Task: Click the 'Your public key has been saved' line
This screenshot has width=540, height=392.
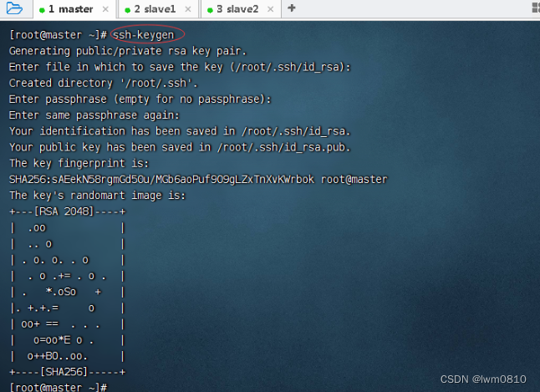Action: click(x=180, y=147)
